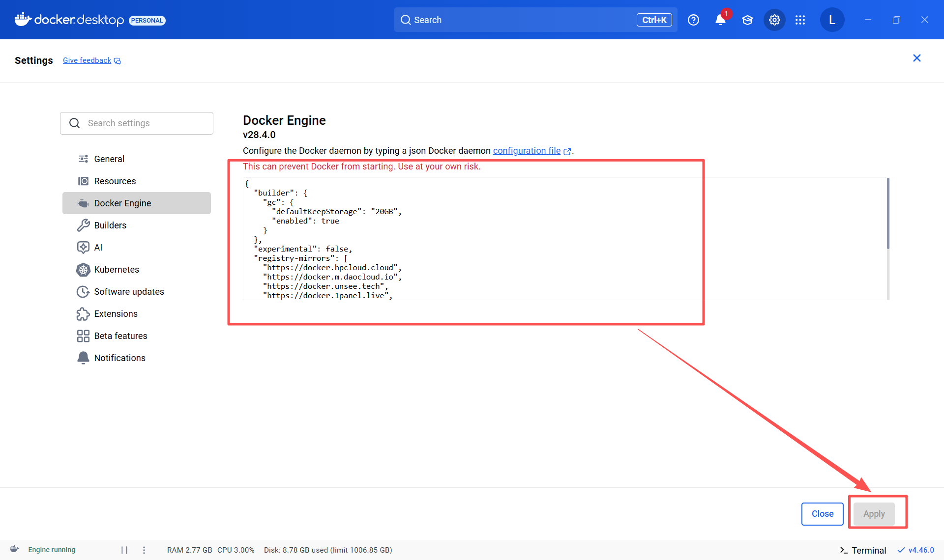Open the Extensions settings section
The image size is (944, 560).
point(137,313)
